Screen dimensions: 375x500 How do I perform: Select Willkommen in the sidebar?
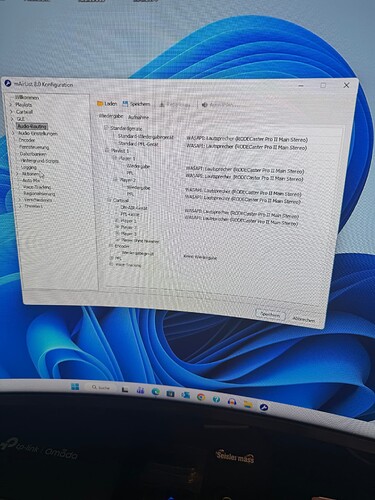[x=27, y=98]
